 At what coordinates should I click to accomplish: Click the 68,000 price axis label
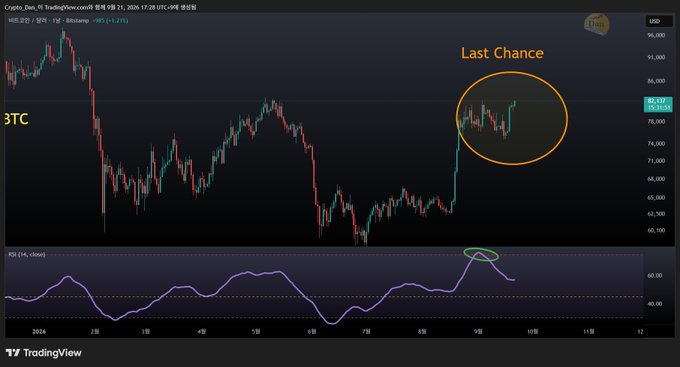(x=656, y=179)
